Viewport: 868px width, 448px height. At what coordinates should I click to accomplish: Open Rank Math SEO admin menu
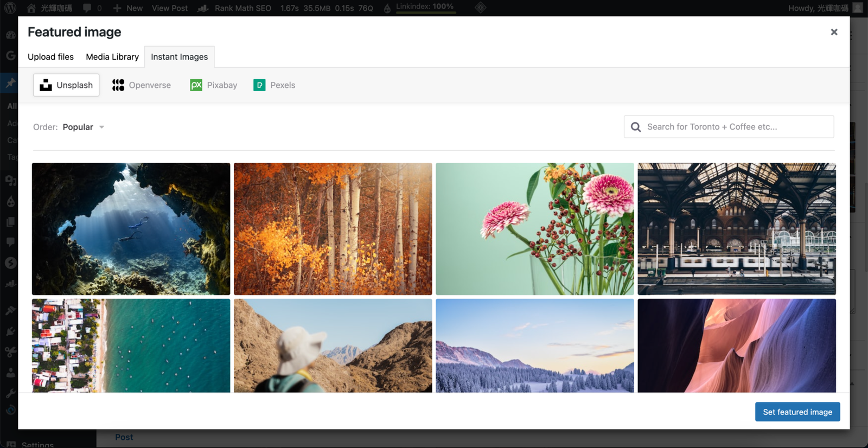point(234,8)
